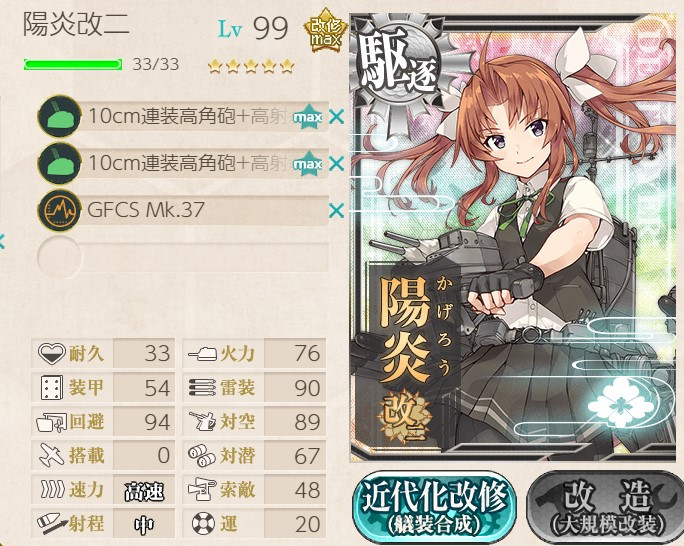Screen dimensions: 684x546
Task: Remove GFCS Mk.37 with its X
Action: pos(336,210)
